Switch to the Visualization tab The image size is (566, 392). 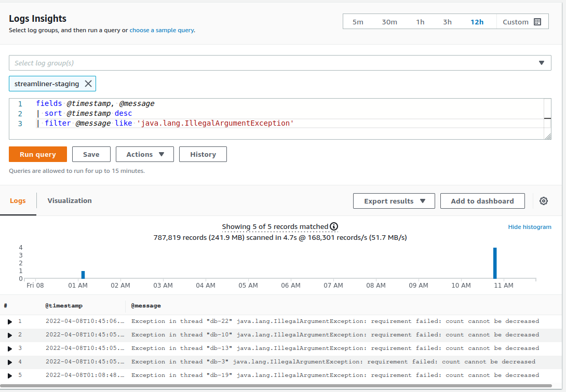click(69, 200)
